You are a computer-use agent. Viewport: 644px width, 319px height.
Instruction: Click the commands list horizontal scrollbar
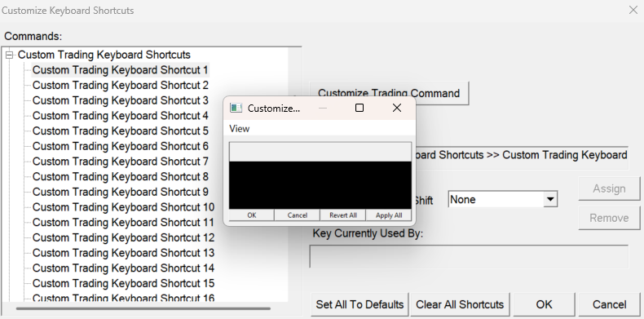143,308
